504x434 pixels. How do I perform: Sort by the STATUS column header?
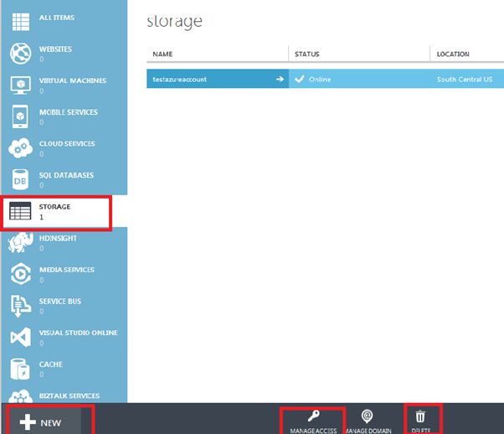coord(307,54)
